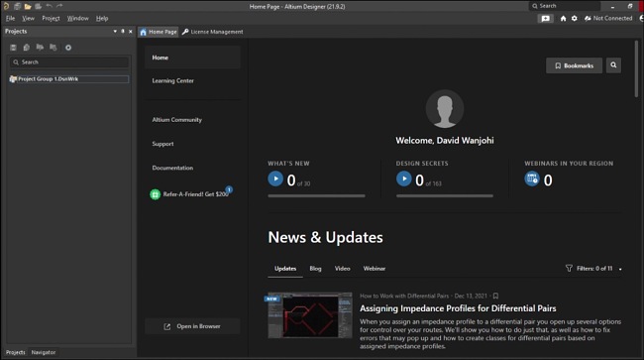The image size is (644, 360).
Task: Click the user account icon at top-right edge
Action: tap(641, 19)
